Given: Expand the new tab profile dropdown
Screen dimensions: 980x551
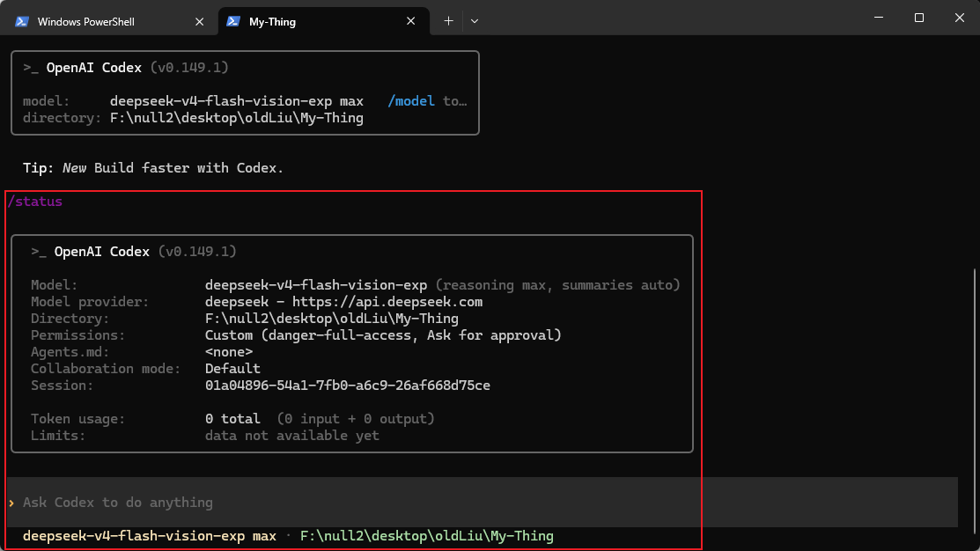Looking at the screenshot, I should click(x=475, y=21).
